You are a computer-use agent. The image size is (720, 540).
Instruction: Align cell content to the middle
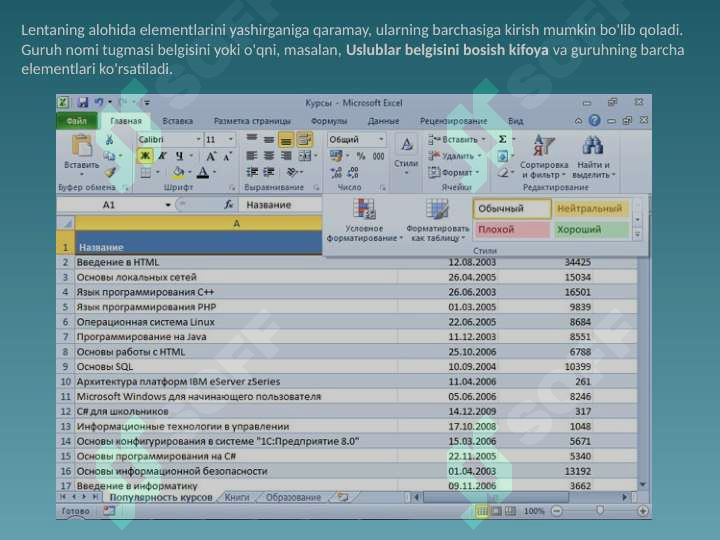(x=269, y=139)
